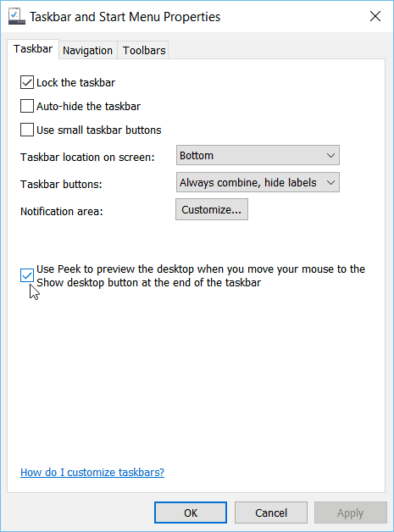Uncheck Lock the taskbar checkbox

point(27,82)
